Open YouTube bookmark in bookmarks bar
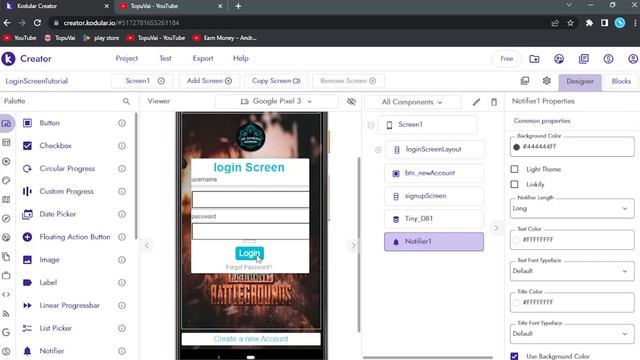 click(20, 38)
